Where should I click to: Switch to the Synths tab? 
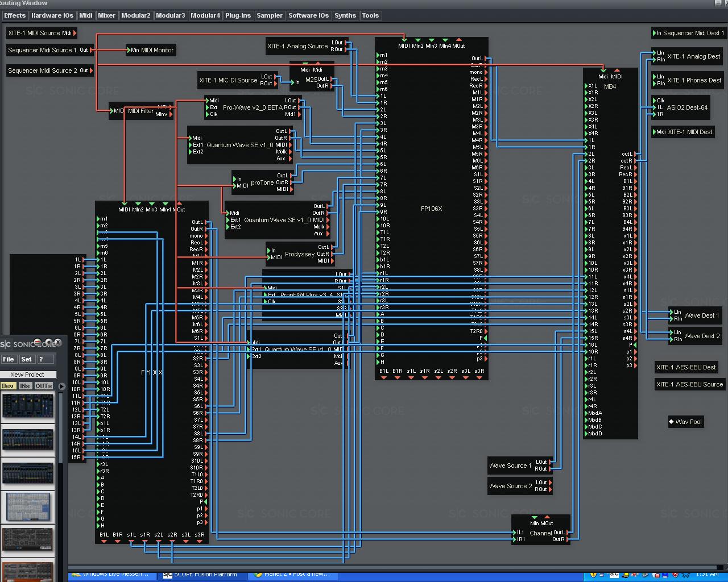coord(345,15)
